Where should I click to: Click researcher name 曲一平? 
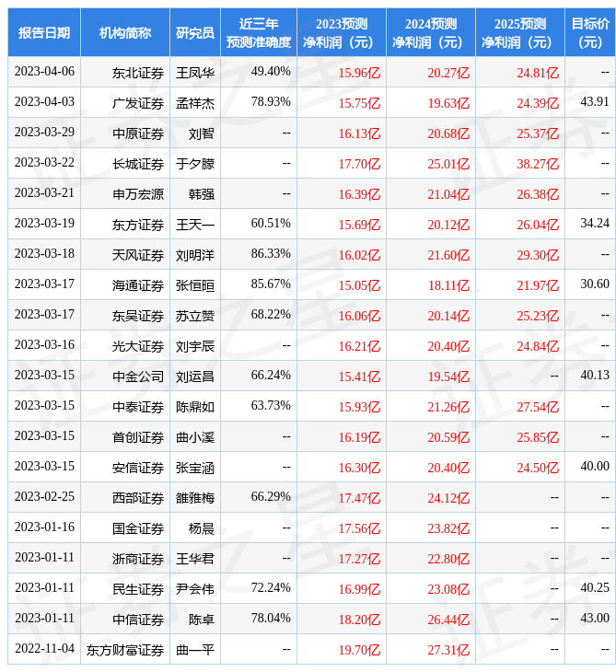coord(195,651)
